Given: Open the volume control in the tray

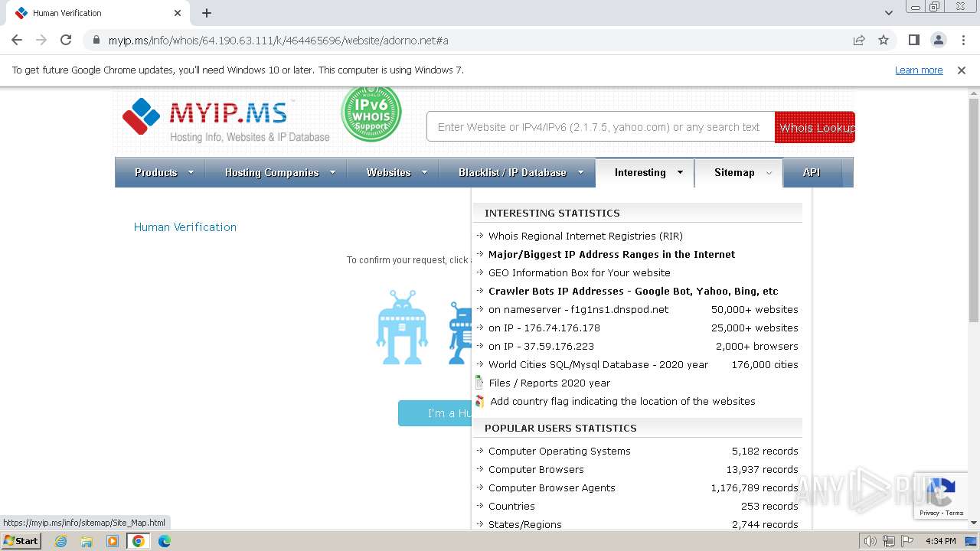Looking at the screenshot, I should tap(871, 541).
